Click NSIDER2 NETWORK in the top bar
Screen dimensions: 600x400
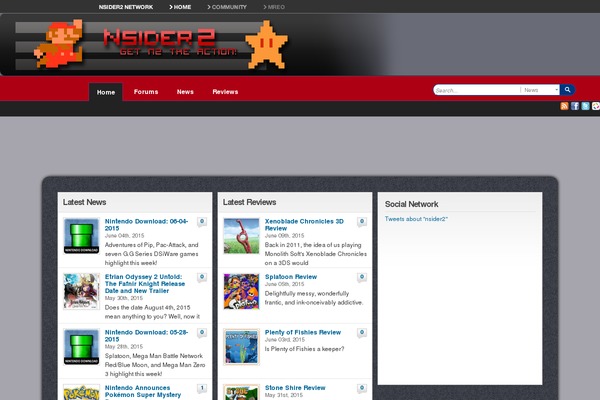126,7
